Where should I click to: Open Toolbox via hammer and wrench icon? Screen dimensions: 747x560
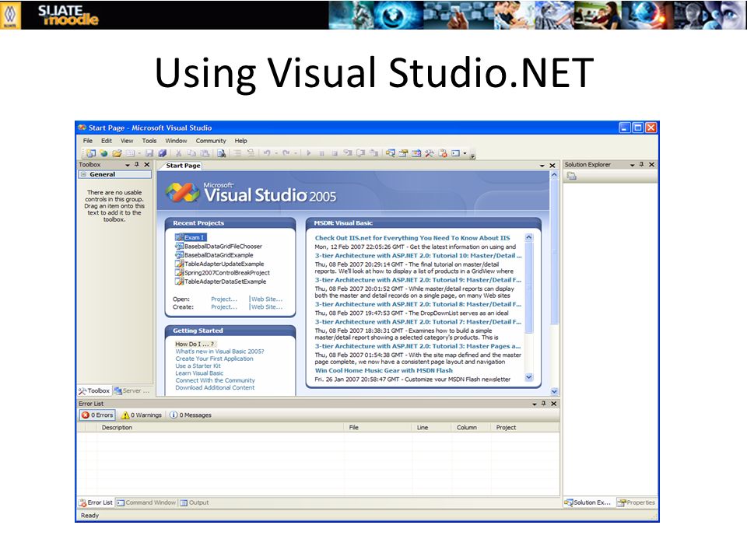pyautogui.click(x=430, y=153)
